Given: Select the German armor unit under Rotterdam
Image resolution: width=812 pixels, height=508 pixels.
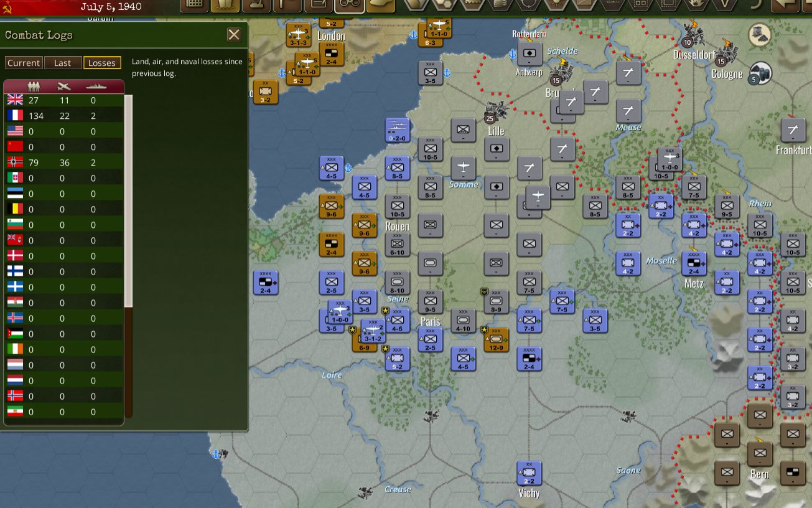Looking at the screenshot, I should [530, 53].
